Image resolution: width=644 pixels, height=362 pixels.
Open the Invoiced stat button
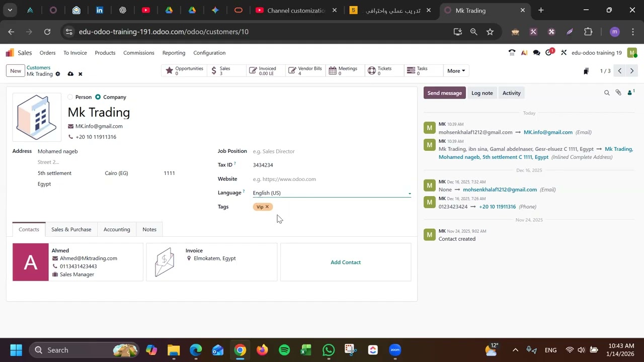pyautogui.click(x=267, y=71)
